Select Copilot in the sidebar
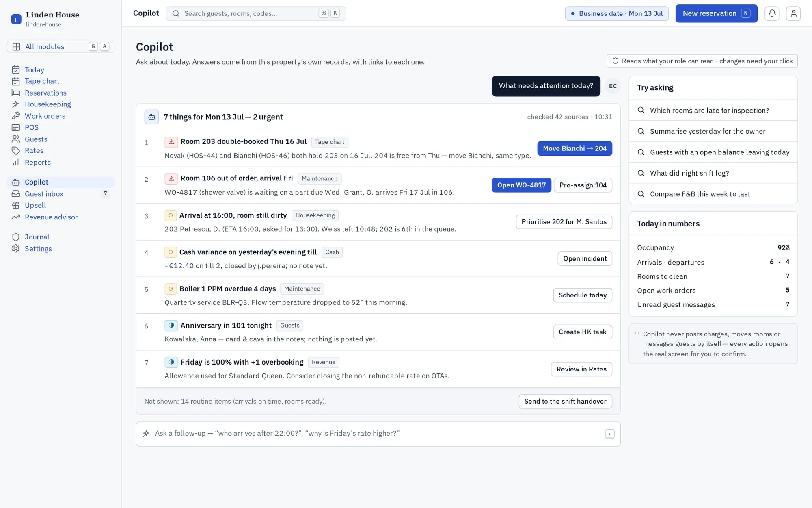Image resolution: width=812 pixels, height=508 pixels. click(x=60, y=182)
